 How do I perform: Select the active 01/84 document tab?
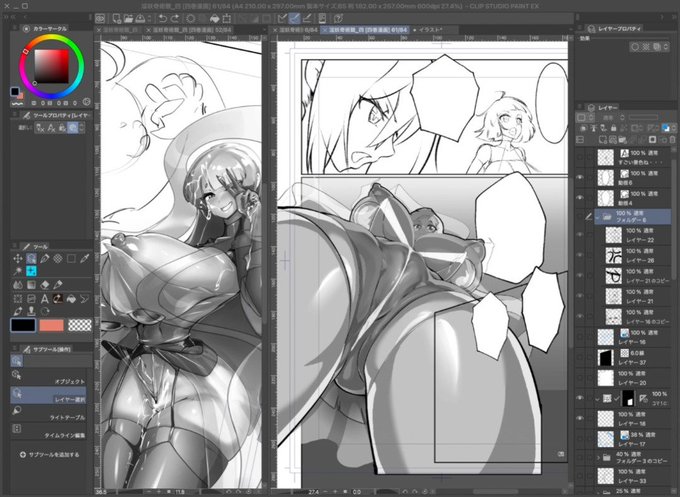pyautogui.click(x=365, y=30)
